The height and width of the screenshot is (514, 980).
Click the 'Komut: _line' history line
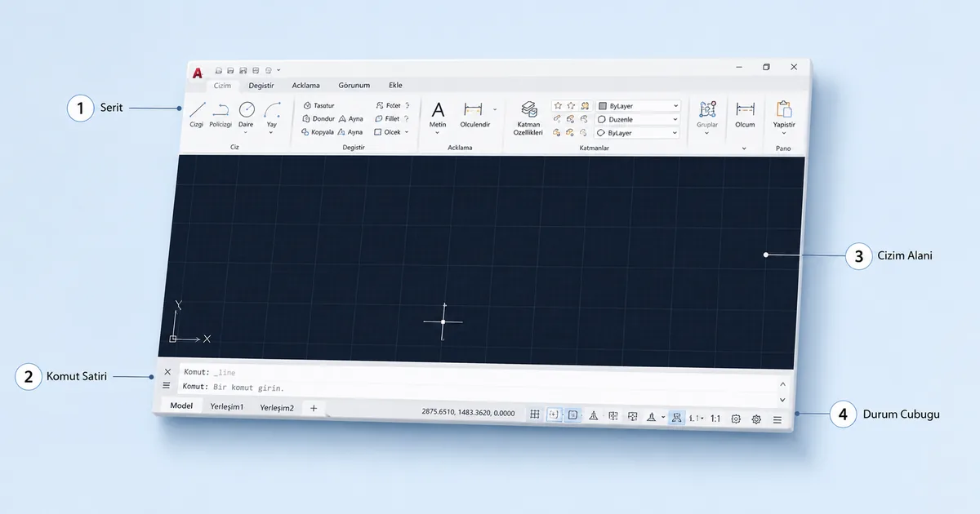[210, 372]
